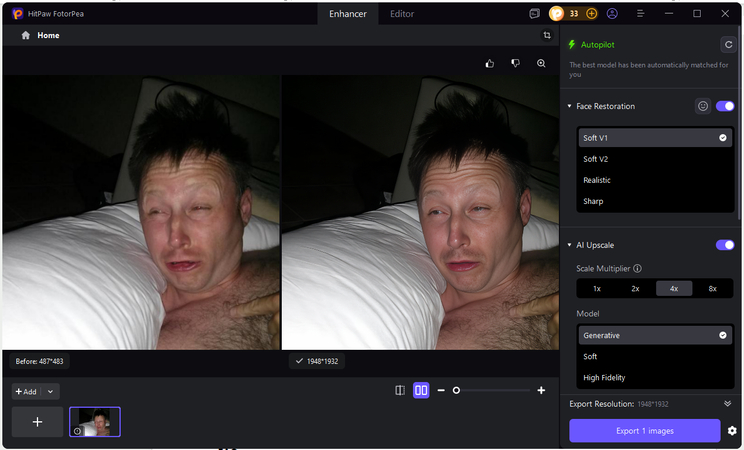This screenshot has height=450, width=744.
Task: Select the Sharp face model
Action: click(655, 201)
